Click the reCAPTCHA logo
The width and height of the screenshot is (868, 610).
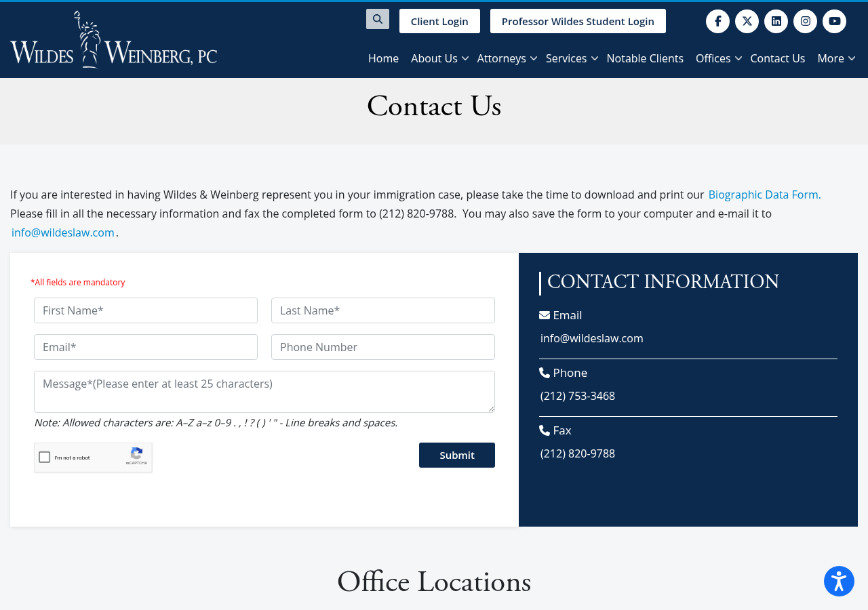(136, 453)
